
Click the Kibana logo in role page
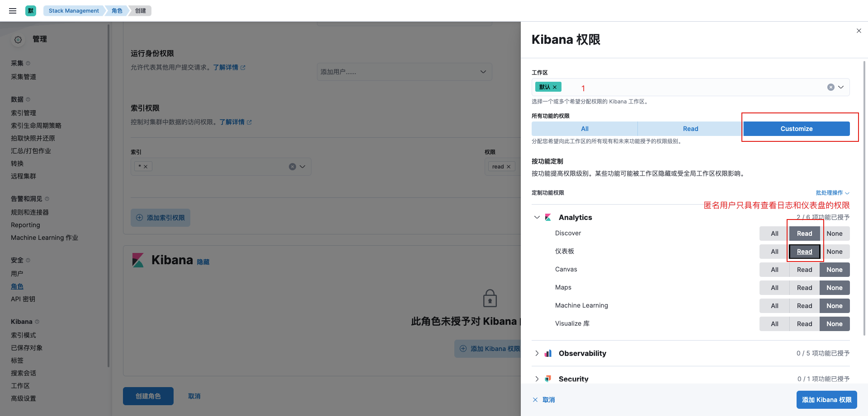coord(137,260)
